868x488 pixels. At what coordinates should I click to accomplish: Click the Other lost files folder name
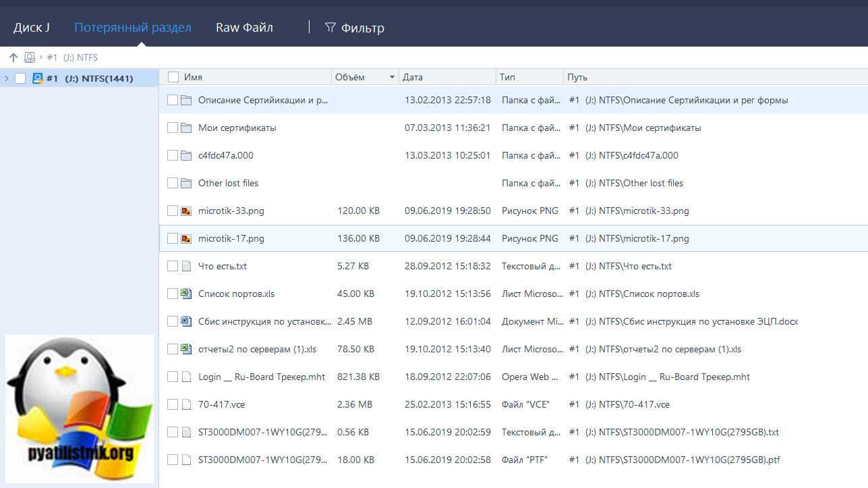coord(228,183)
